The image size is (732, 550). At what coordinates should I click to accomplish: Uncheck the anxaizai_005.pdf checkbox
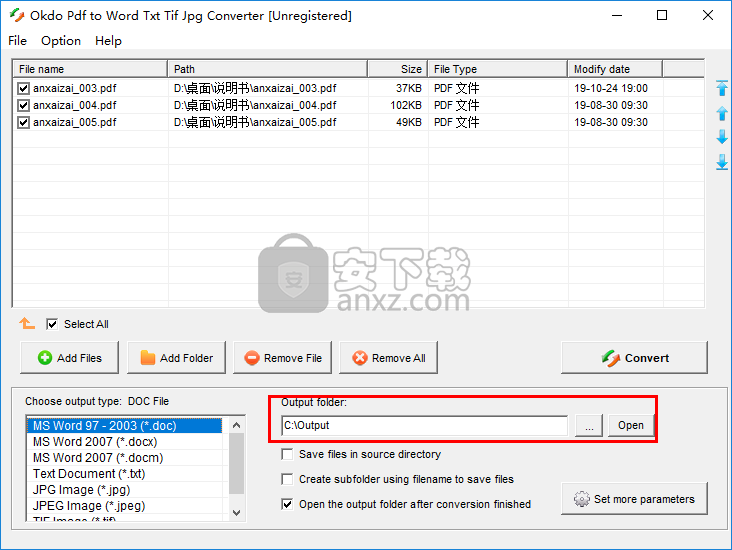(x=23, y=122)
